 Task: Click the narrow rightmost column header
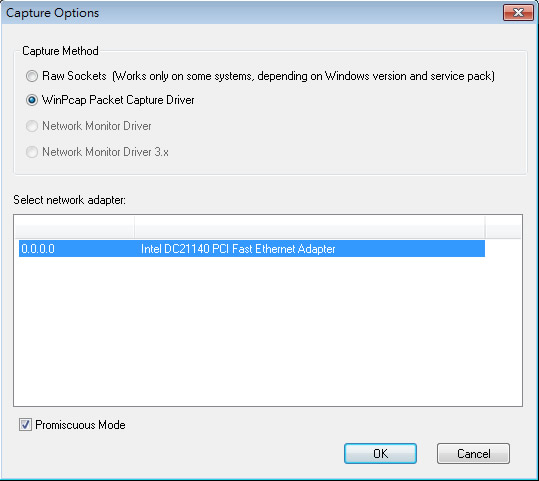(503, 227)
